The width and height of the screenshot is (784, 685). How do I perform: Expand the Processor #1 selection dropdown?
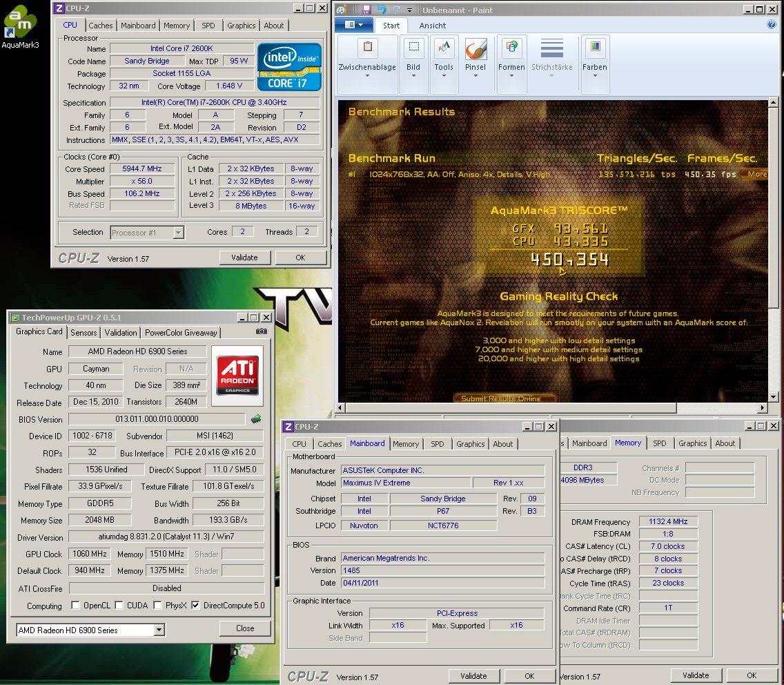(179, 232)
